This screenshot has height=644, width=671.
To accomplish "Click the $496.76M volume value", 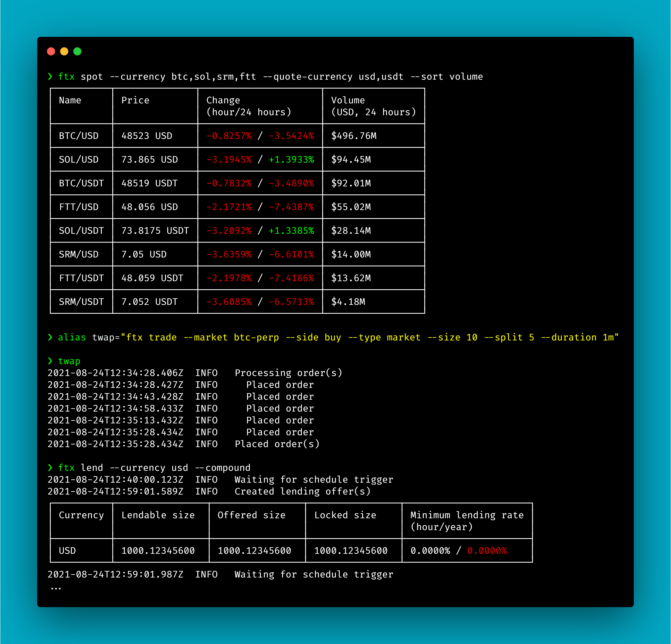I will 354,136.
